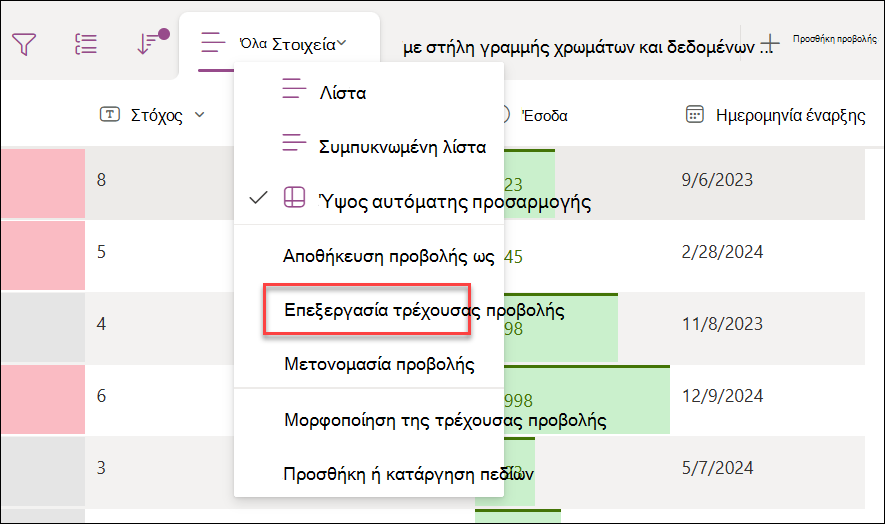Click the date cell 2/28/2024
885x524 pixels.
click(x=722, y=251)
